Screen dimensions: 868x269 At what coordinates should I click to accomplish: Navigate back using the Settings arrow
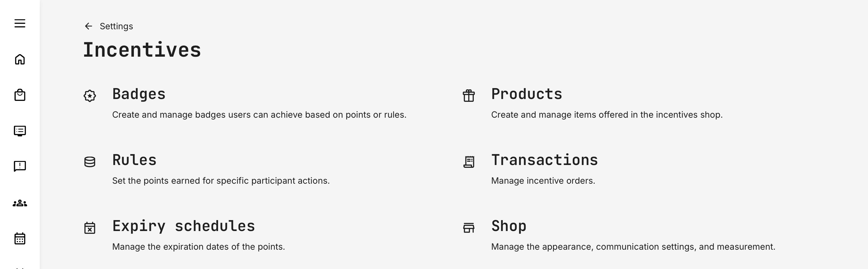[89, 26]
